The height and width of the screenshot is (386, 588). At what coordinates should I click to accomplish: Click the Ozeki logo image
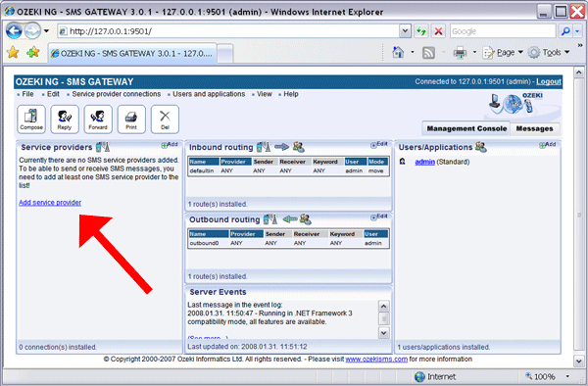516,104
